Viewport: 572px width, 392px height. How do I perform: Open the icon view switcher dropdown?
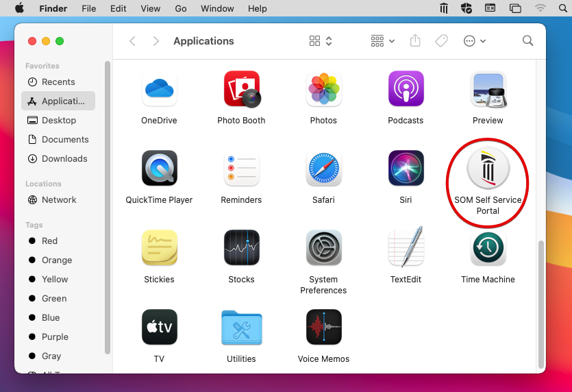[x=321, y=41]
